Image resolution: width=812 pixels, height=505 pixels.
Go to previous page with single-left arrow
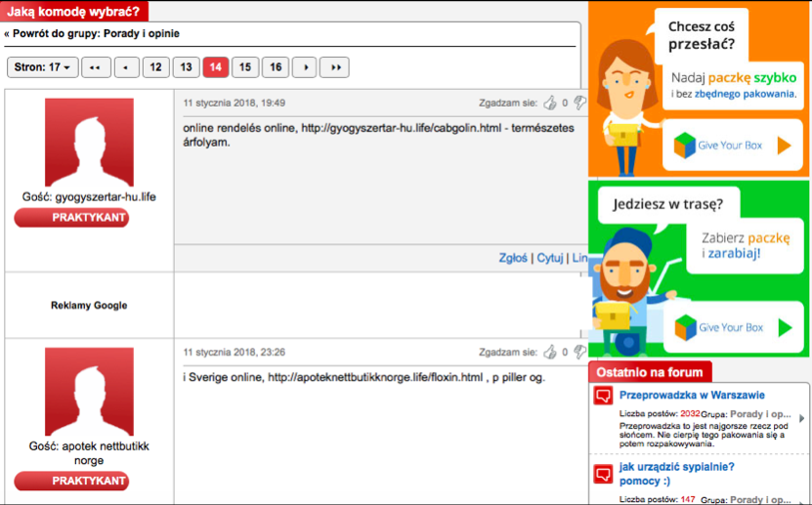tap(126, 67)
